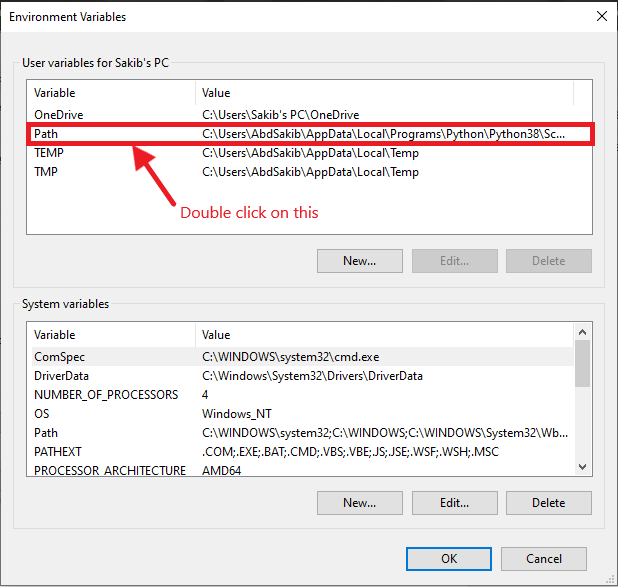Dismiss the dialog with Cancel

coord(544,559)
